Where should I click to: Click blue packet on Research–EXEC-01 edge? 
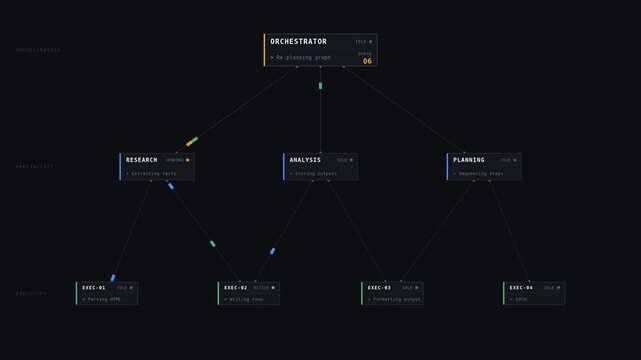tap(113, 278)
